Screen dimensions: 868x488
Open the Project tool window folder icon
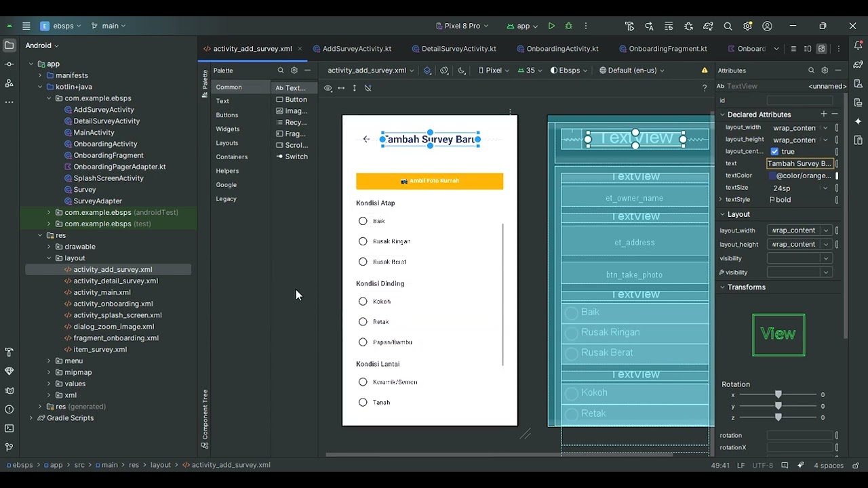click(9, 45)
